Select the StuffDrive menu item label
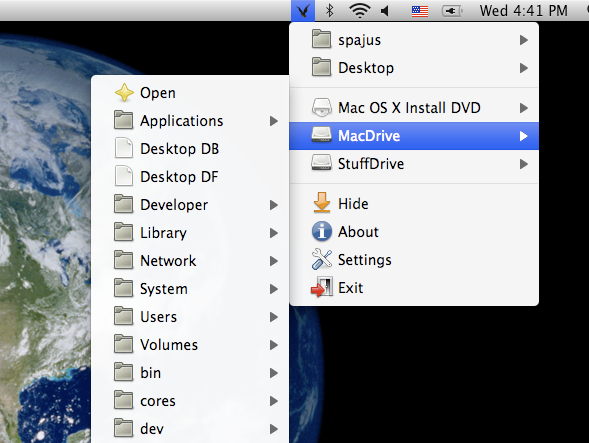This screenshot has width=589, height=443. [x=371, y=164]
